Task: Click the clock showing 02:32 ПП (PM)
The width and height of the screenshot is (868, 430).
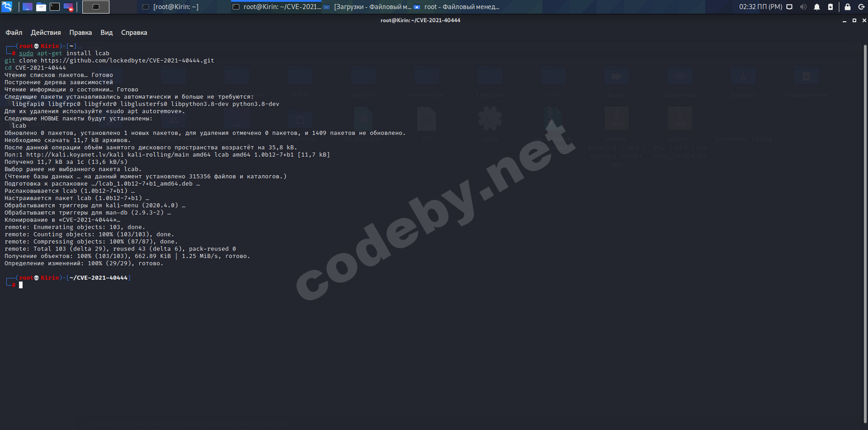Action: (760, 7)
